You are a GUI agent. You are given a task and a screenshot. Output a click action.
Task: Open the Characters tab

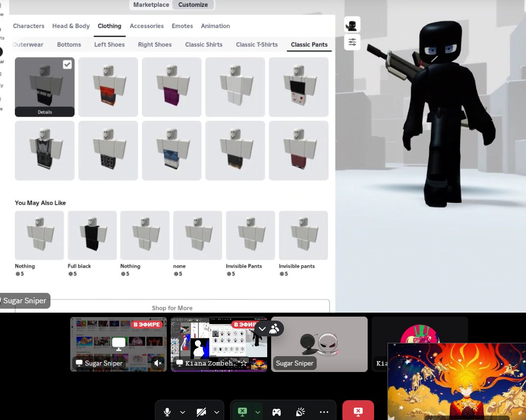tap(29, 26)
